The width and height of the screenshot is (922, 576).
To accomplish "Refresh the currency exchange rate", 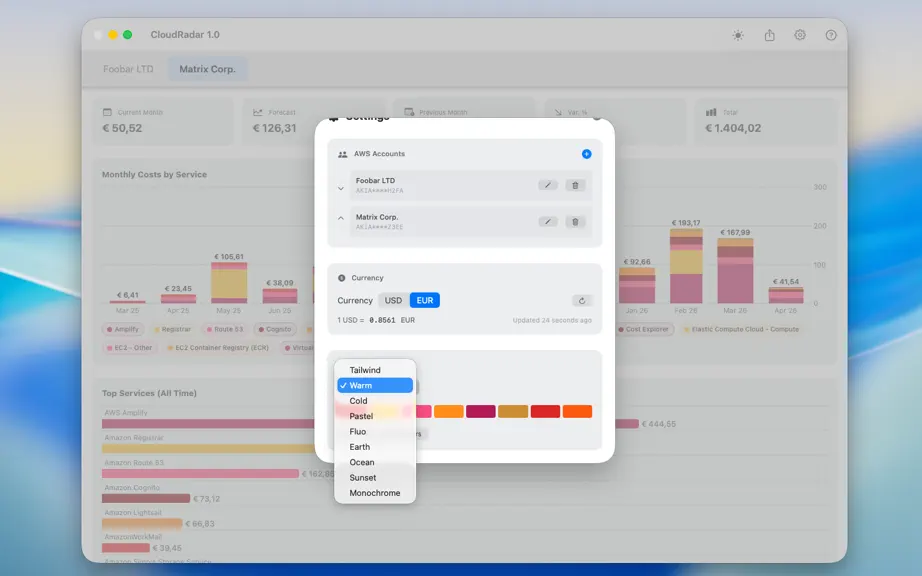I will tap(582, 300).
